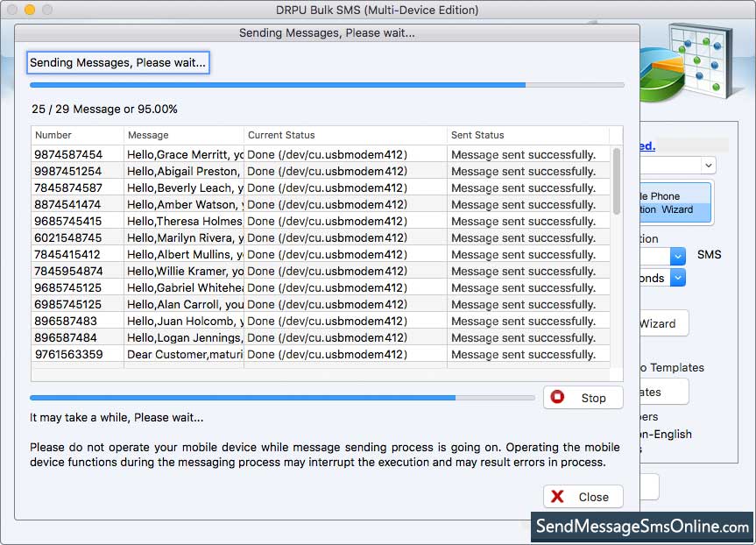Click the 'Hello,Amber Watson' message cell

(184, 204)
